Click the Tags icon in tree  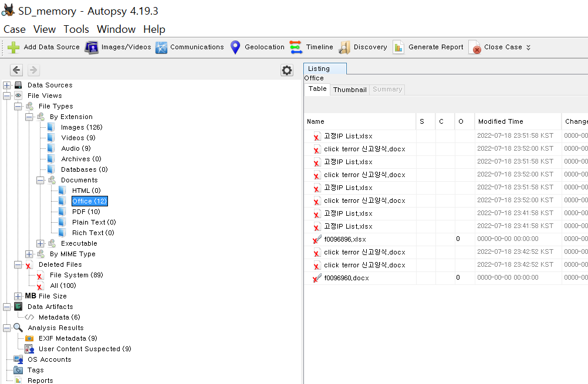coord(18,370)
